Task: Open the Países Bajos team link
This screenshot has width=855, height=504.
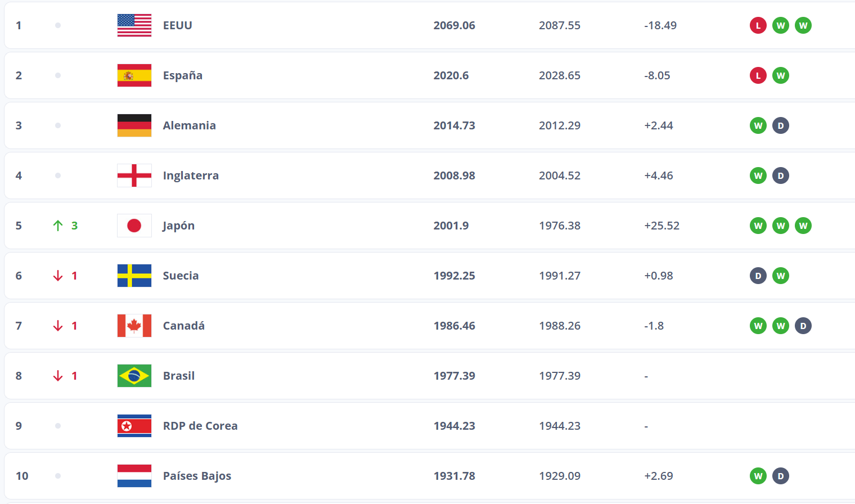Action: tap(197, 476)
